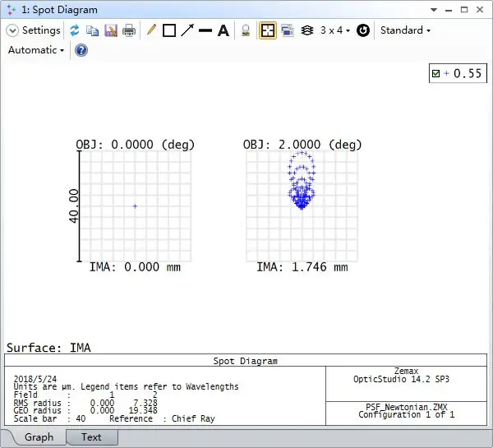493x448 pixels.
Task: Minimize the Spot Diagram window
Action: click(x=449, y=10)
